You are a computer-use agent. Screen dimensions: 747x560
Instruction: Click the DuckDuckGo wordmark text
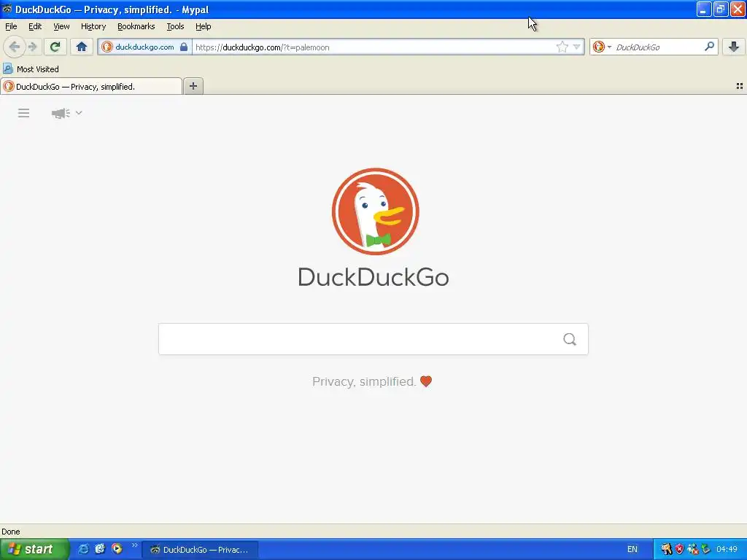pos(373,277)
